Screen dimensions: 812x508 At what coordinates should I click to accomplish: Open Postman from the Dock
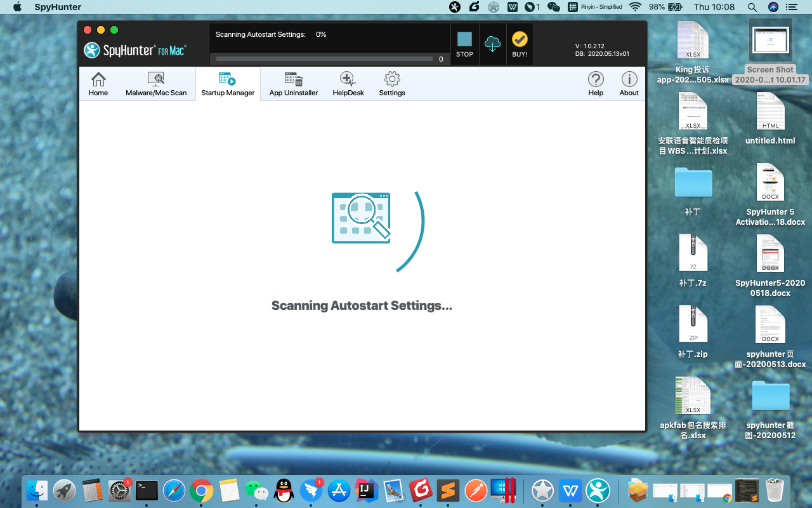476,490
